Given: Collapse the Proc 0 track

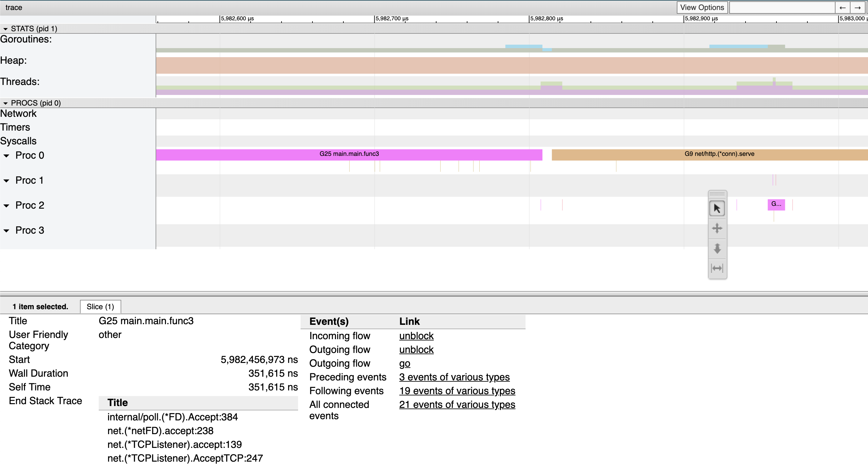Looking at the screenshot, I should point(6,156).
